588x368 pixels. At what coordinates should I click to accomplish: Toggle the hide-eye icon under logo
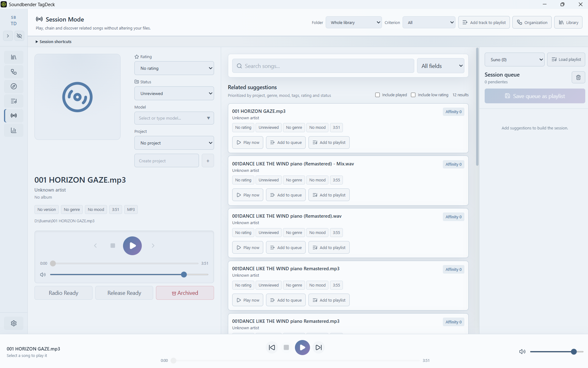pyautogui.click(x=19, y=36)
